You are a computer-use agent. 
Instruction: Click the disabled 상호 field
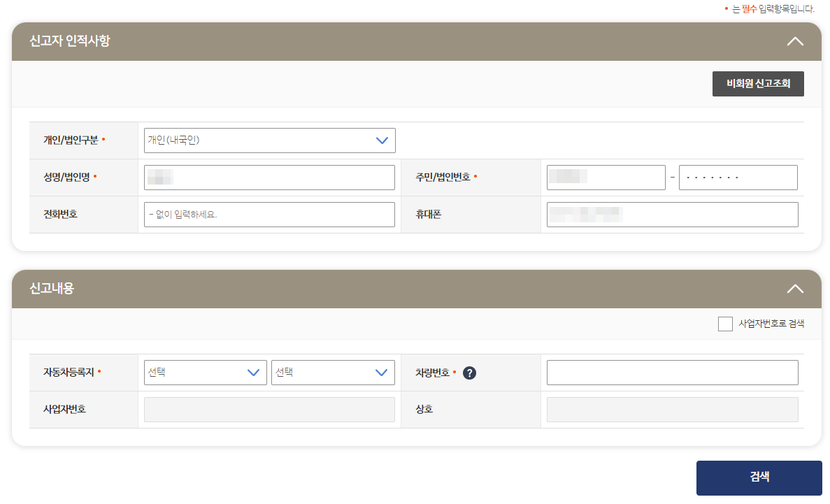coord(672,410)
